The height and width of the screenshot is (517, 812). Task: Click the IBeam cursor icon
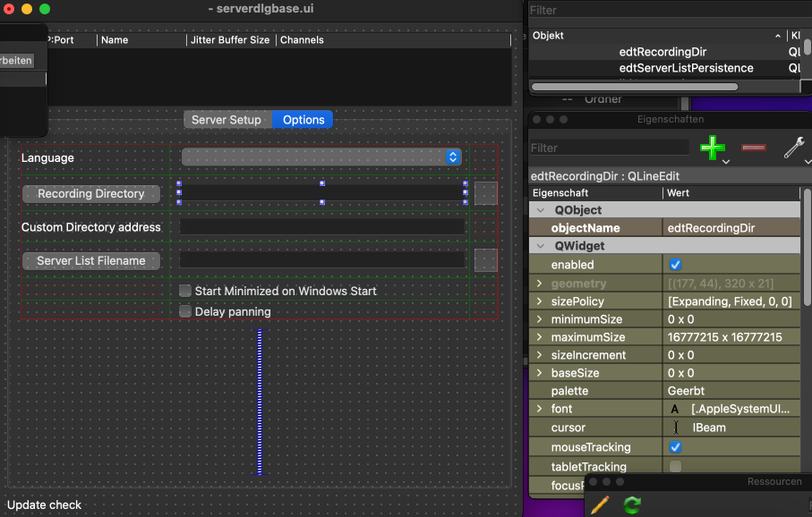tap(676, 428)
